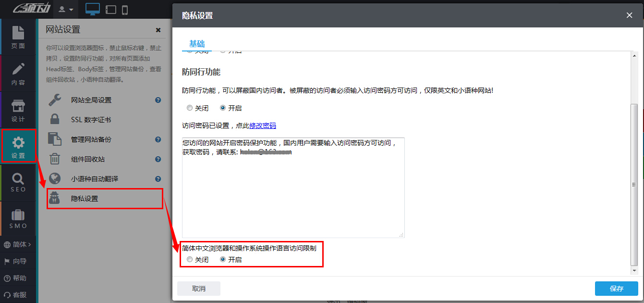Switch to desktop monitor preview icon

[93, 9]
